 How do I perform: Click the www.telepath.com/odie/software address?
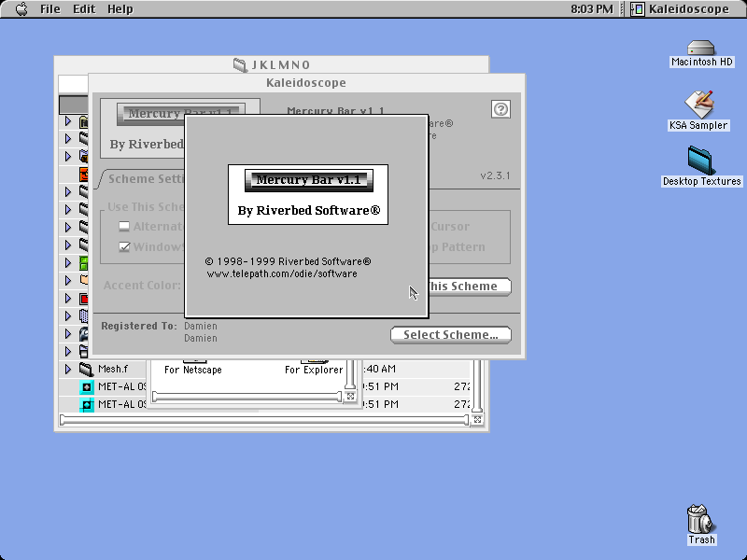[282, 273]
